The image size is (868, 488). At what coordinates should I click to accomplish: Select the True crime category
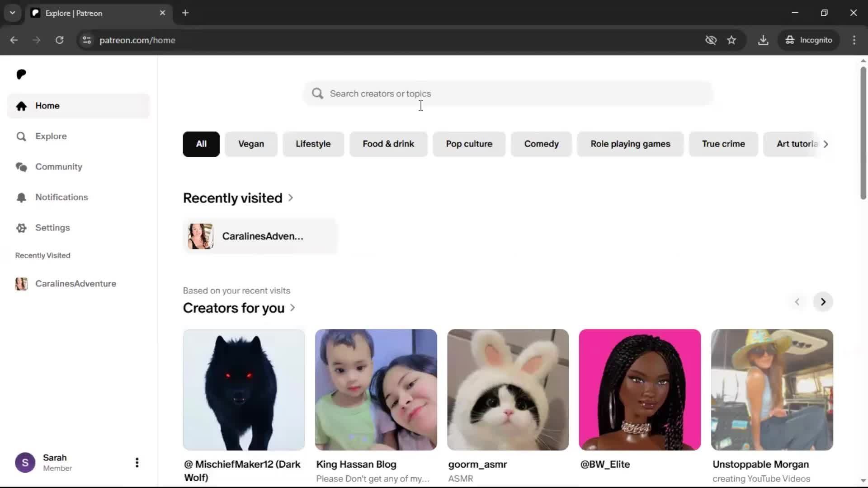723,144
